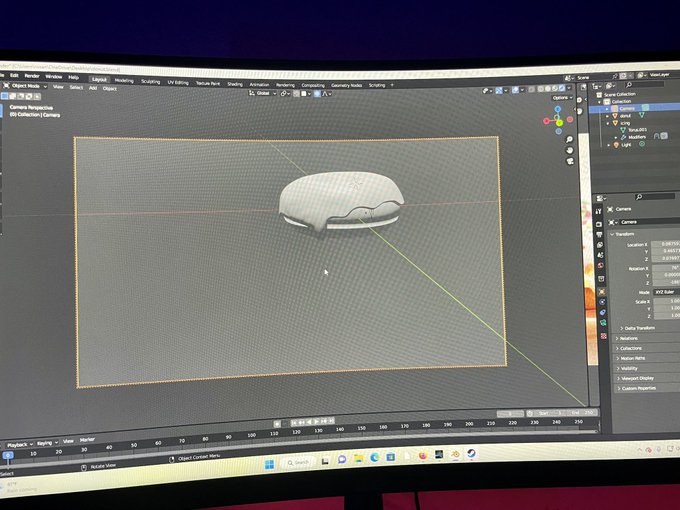Viewport: 680px width, 510px height.
Task: Toggle proportional editing in viewport header
Action: pos(317,94)
